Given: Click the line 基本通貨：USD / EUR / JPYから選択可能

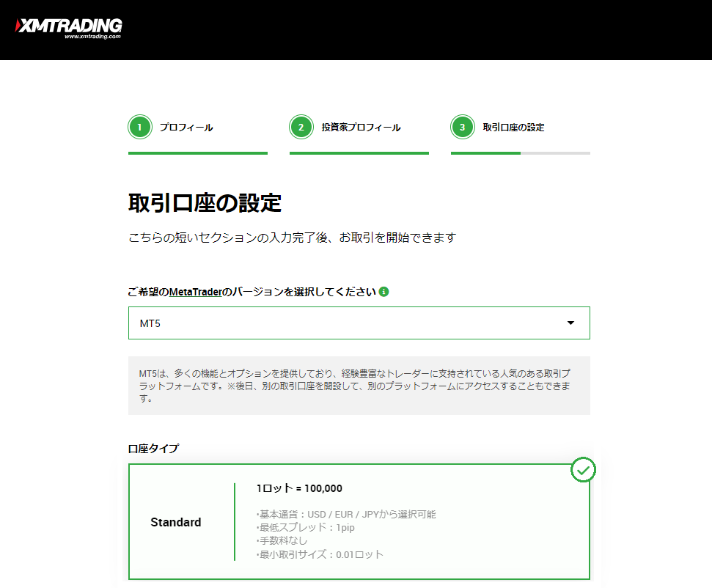Looking at the screenshot, I should point(346,515).
